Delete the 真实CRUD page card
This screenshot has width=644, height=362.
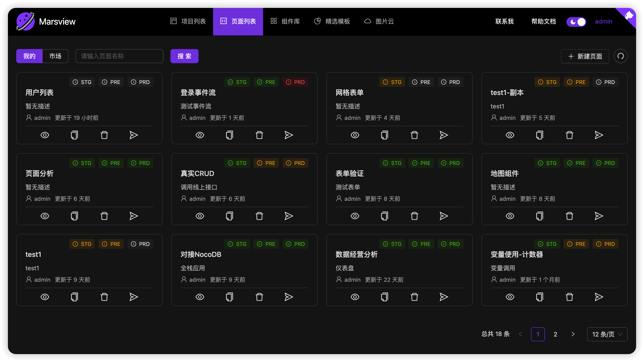click(259, 216)
